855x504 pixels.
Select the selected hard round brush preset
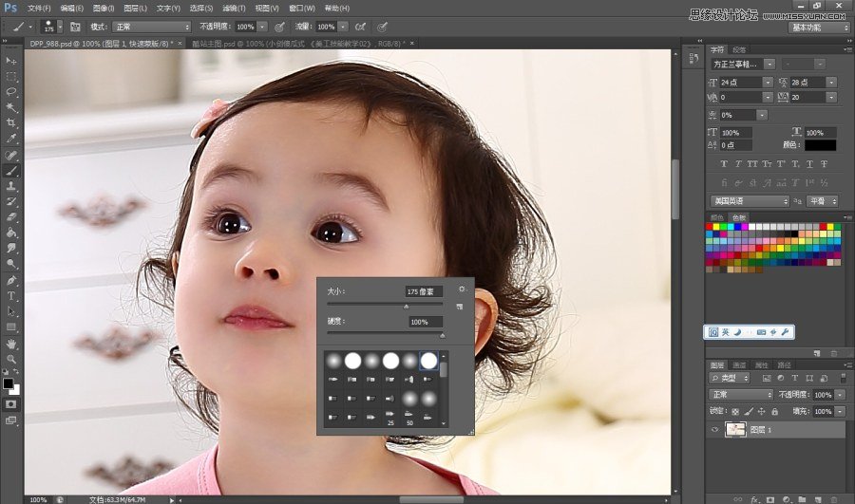point(428,360)
